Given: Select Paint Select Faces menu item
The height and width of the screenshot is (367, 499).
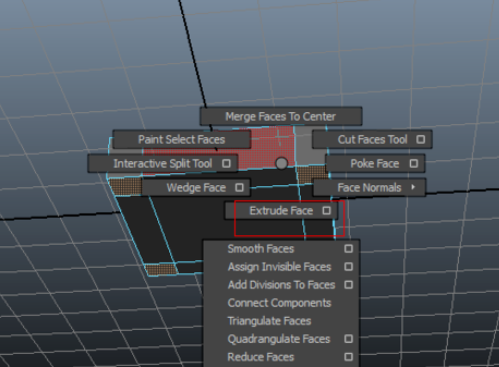Looking at the screenshot, I should (182, 139).
